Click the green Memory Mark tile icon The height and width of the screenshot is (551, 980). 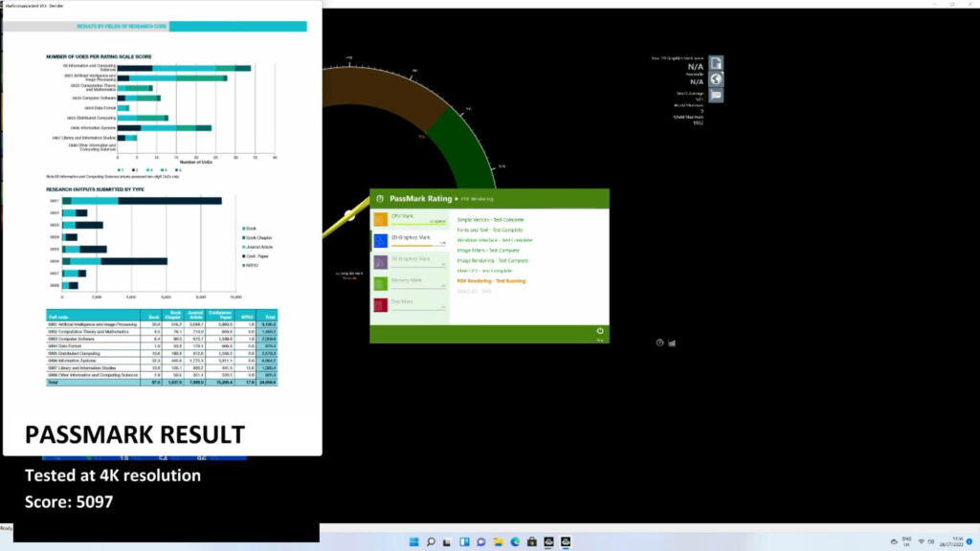pyautogui.click(x=381, y=283)
